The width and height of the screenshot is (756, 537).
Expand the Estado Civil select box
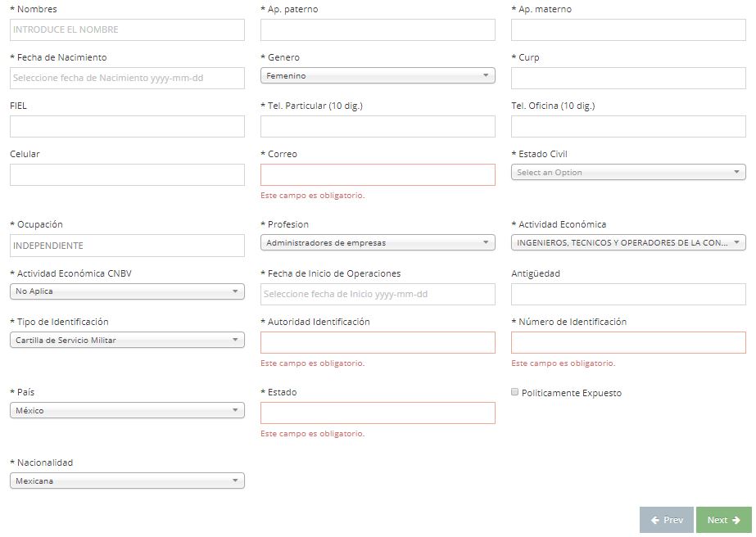pyautogui.click(x=628, y=173)
